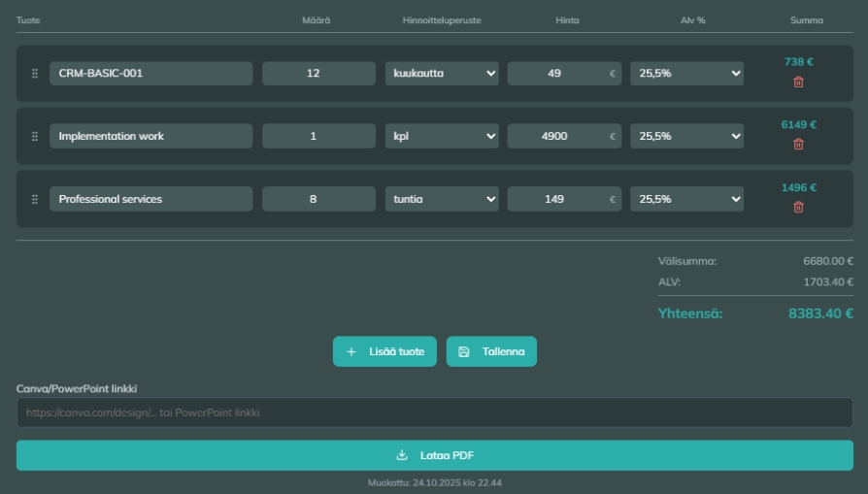Click drag handle beside Implementation work

click(x=35, y=137)
